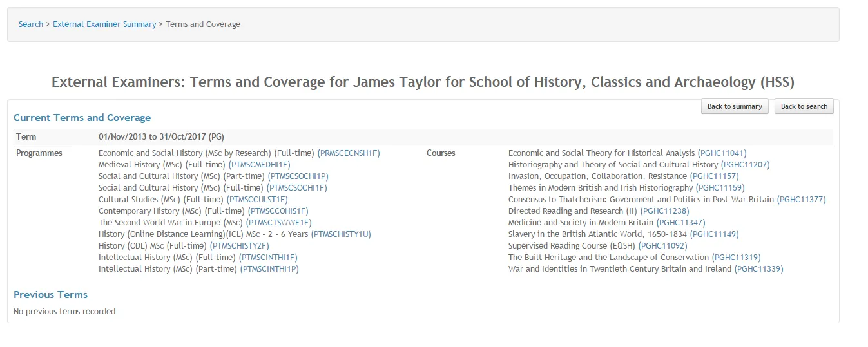Click 'Terms and Coverage' breadcrumb text
Viewport: 868px width, 347px height.
click(x=203, y=24)
